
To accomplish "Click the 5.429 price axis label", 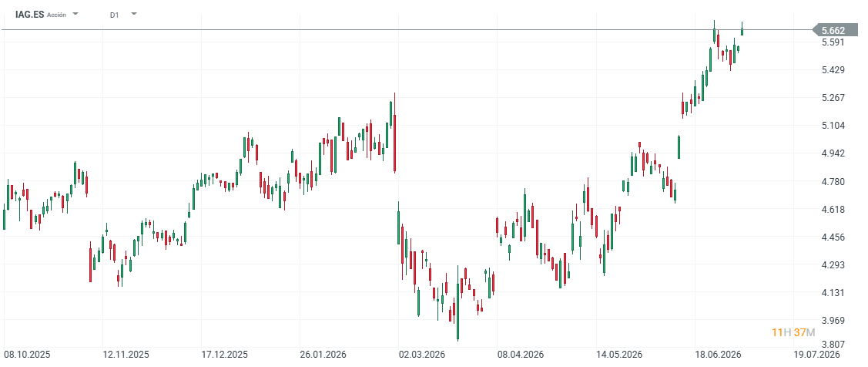I will (x=833, y=70).
